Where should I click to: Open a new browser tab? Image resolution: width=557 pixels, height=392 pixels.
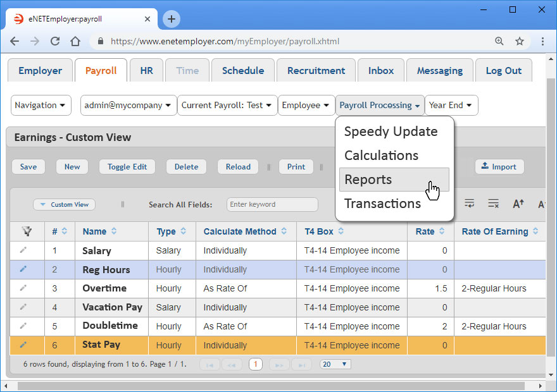pos(172,19)
